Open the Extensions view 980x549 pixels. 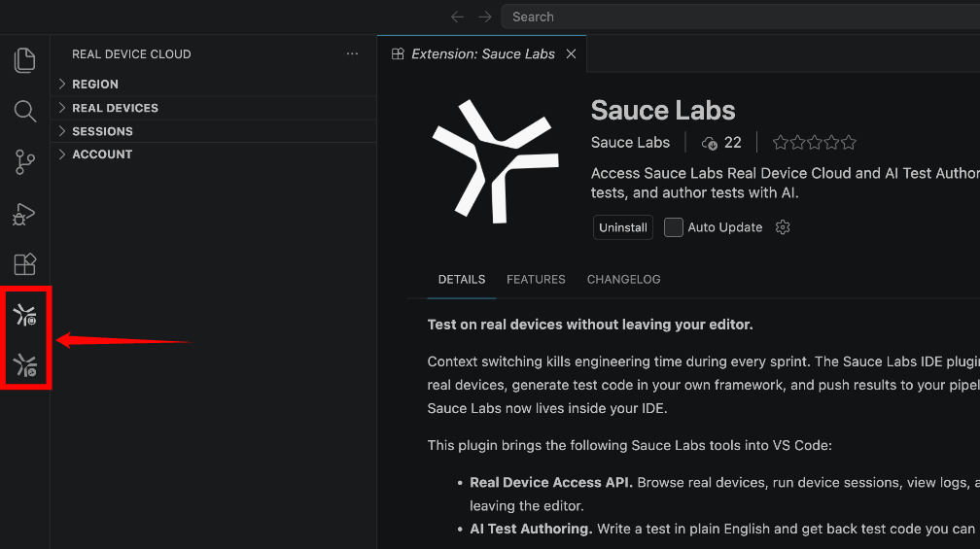pyautogui.click(x=24, y=263)
